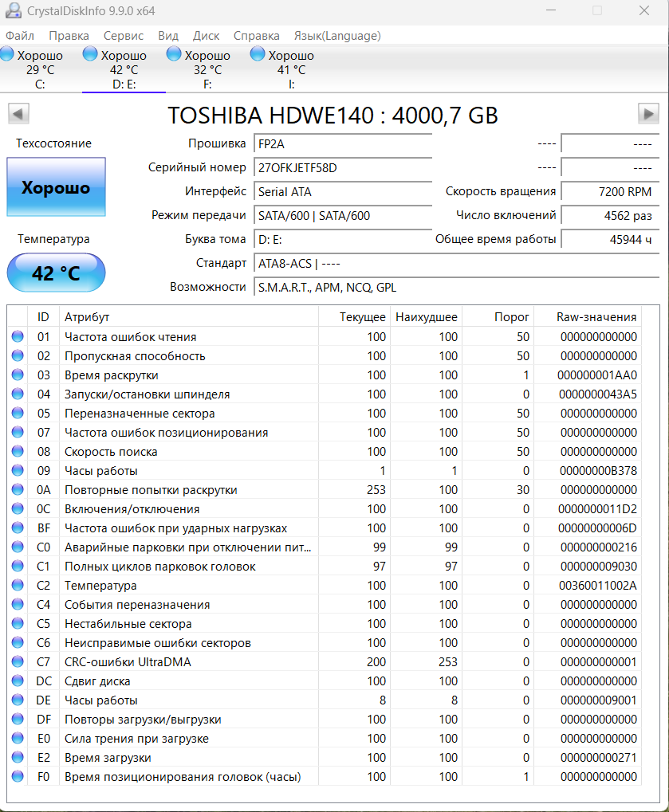
Task: Select the Нестабильные сектора attribute row
Action: click(325, 623)
